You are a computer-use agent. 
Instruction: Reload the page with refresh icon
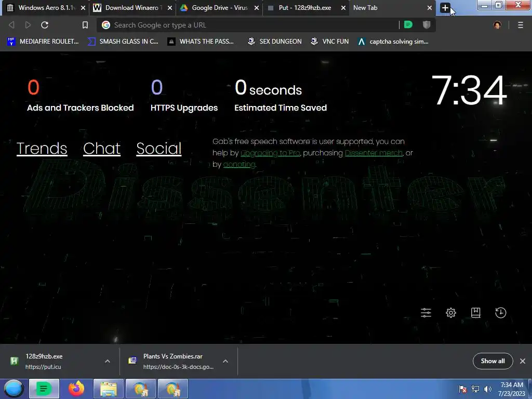coord(45,25)
